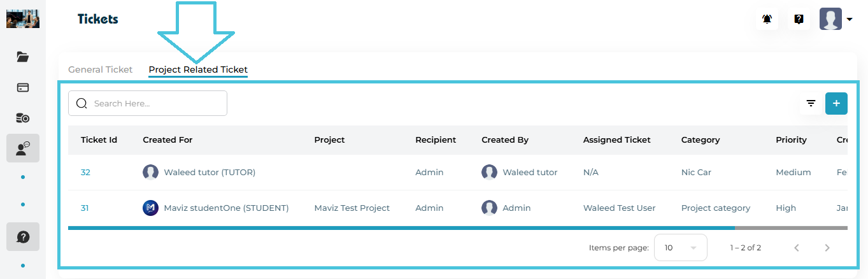Open the filter icon above the table
868x279 pixels.
point(811,103)
